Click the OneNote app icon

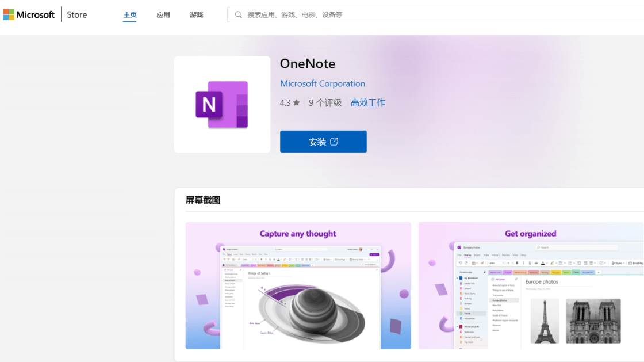click(222, 104)
